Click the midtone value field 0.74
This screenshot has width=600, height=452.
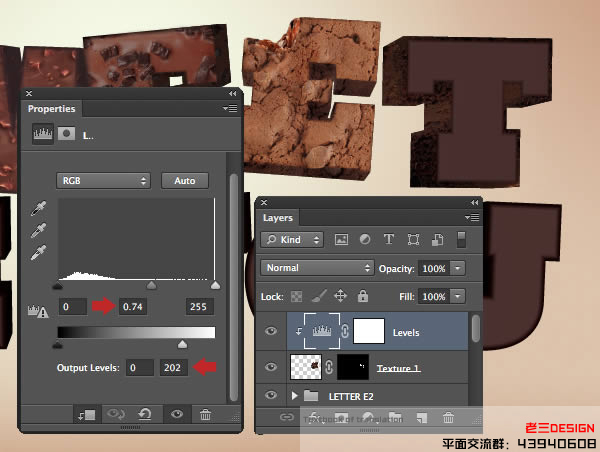[133, 307]
